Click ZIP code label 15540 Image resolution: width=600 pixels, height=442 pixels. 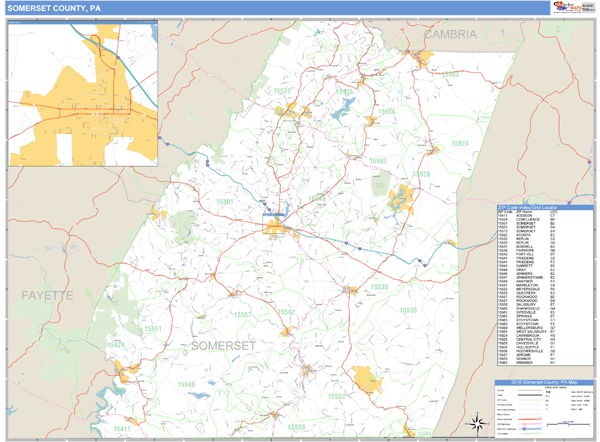tap(186, 384)
